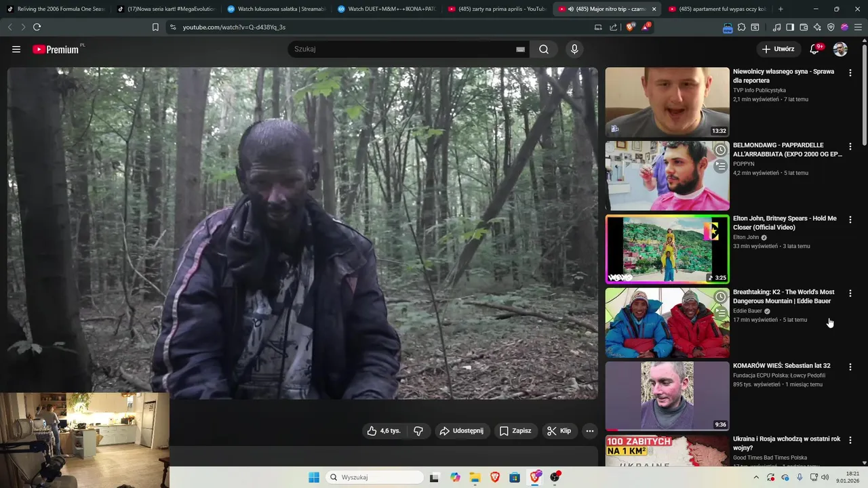Open Eddie Bauer channel link

(747, 311)
